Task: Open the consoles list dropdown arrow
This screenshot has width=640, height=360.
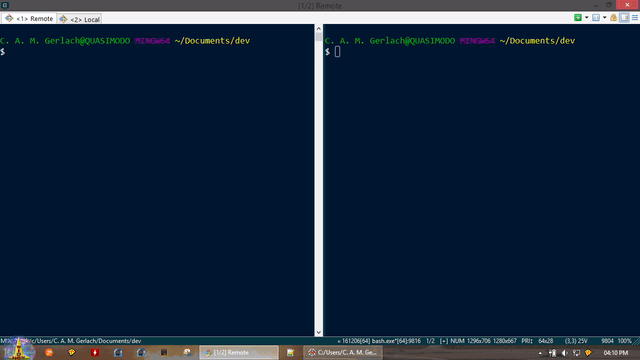Action: coord(604,18)
